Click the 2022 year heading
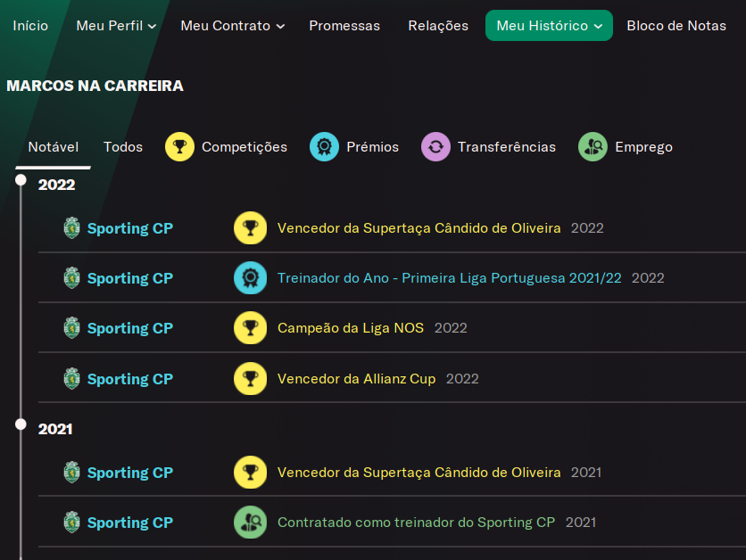The image size is (746, 560). pyautogui.click(x=56, y=185)
